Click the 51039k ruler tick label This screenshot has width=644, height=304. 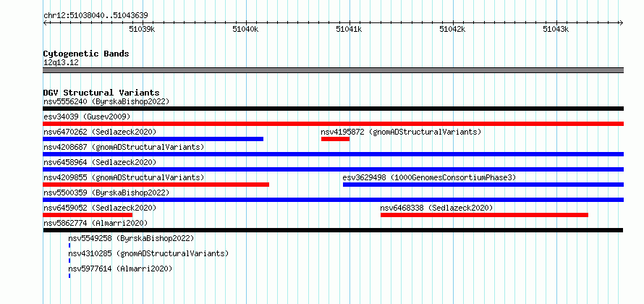(142, 29)
